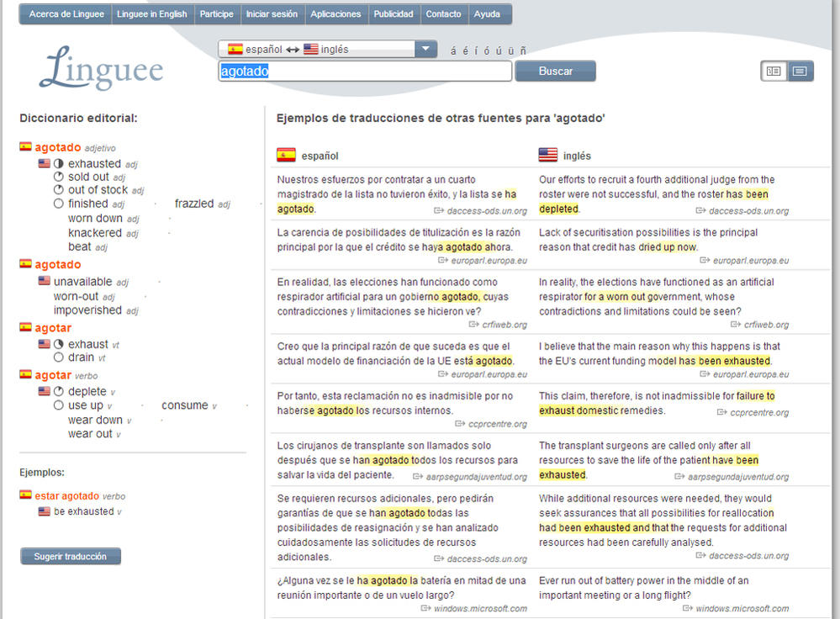Image resolution: width=840 pixels, height=619 pixels.
Task: Click the dropdown arrow of the language selector
Action: click(x=426, y=50)
